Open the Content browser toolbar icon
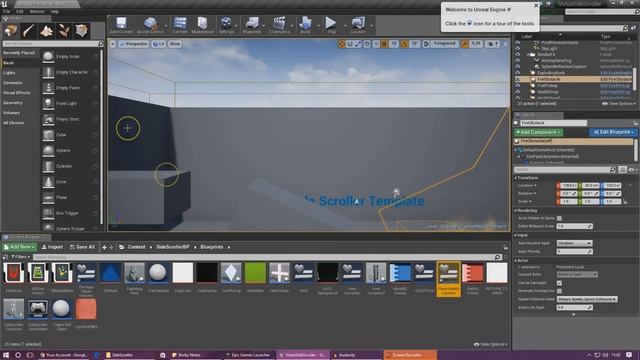Screen dimensions: 640x360 point(180,23)
